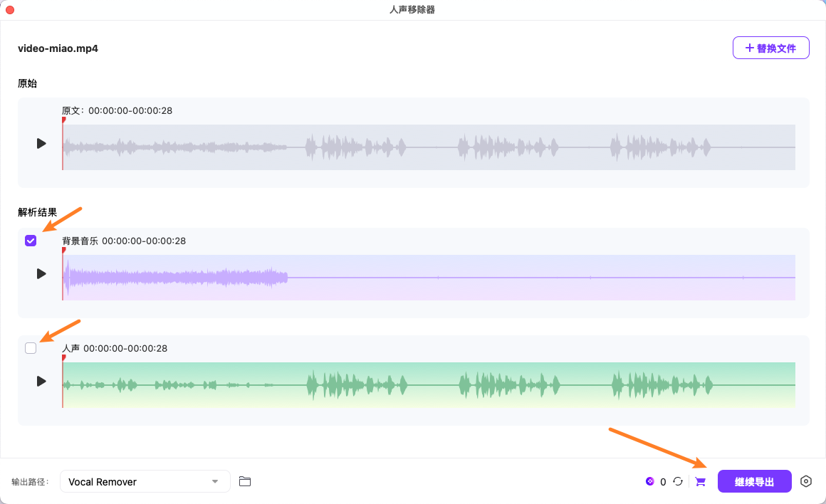Image resolution: width=826 pixels, height=504 pixels.
Task: Open the settings hexagon icon
Action: tap(806, 481)
